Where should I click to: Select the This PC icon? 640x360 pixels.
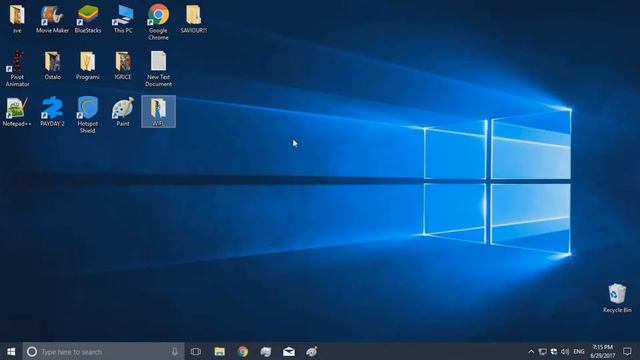point(123,19)
